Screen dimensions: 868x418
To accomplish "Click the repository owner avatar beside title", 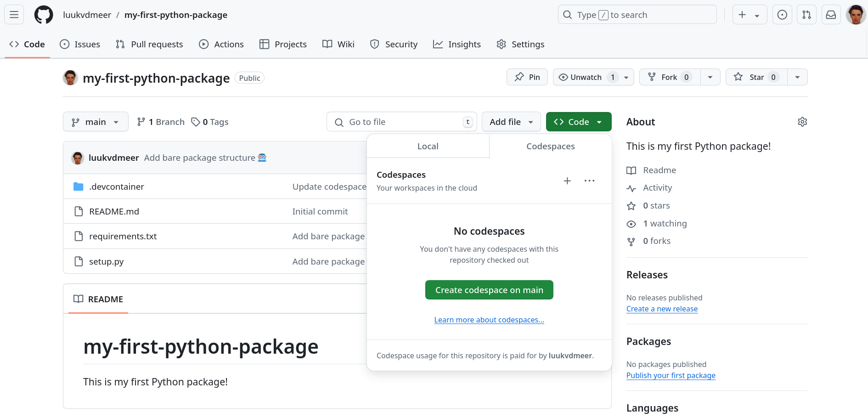I will tap(70, 78).
